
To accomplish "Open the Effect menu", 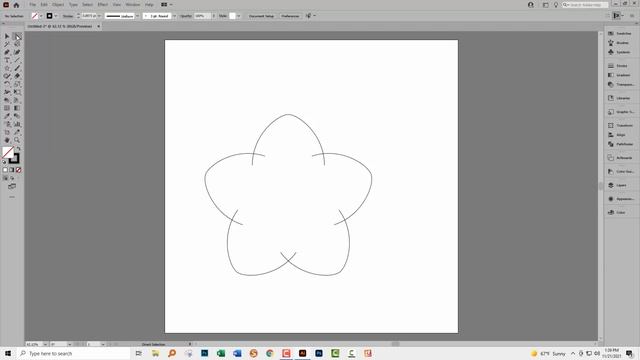I will coord(102,4).
